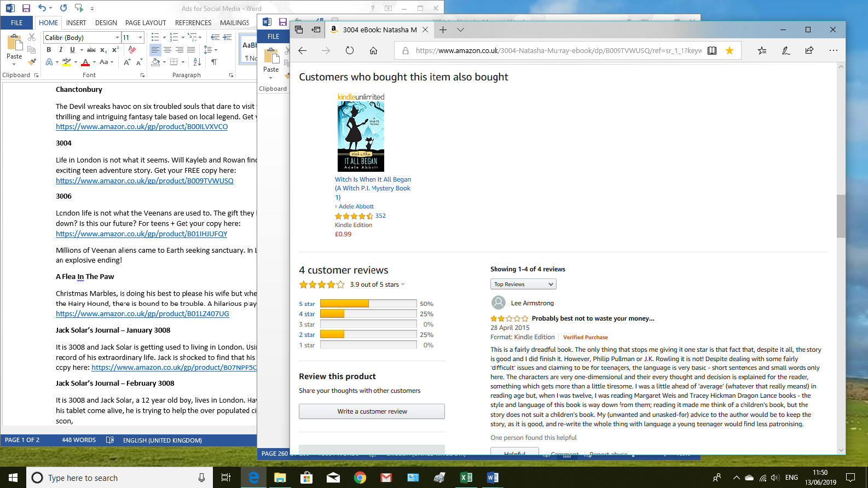Click the Write a customer review button
The image size is (868, 488).
point(372,411)
